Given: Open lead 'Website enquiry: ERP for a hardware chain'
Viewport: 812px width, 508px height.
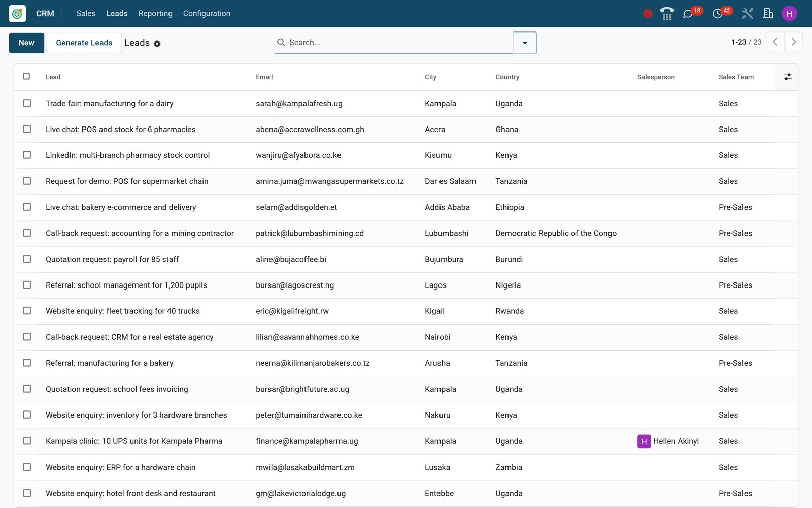Looking at the screenshot, I should tap(120, 467).
